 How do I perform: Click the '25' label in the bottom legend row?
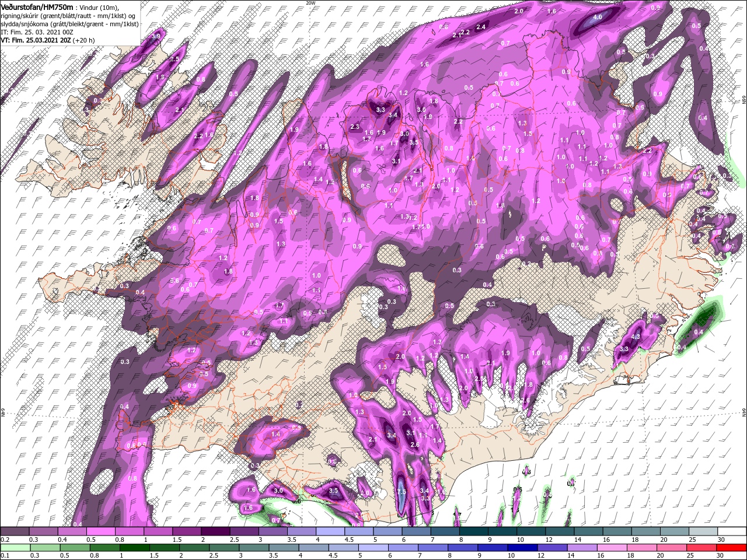(x=691, y=555)
